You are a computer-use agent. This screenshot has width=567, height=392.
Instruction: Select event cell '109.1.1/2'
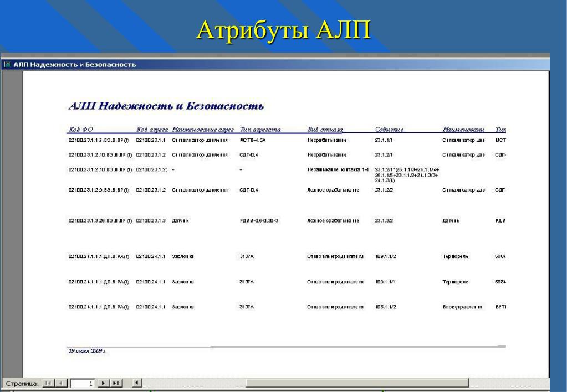point(385,256)
